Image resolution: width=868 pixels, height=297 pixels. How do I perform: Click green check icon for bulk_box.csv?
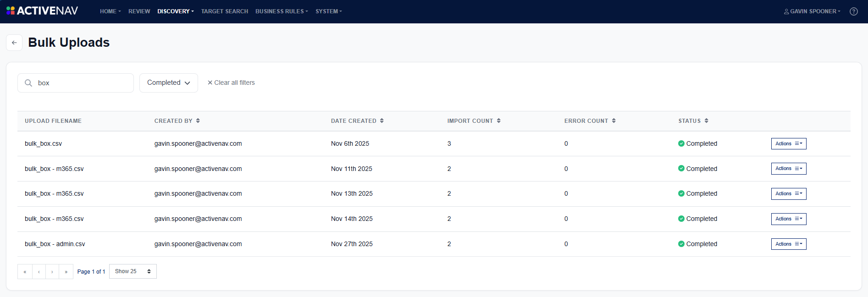coord(681,143)
